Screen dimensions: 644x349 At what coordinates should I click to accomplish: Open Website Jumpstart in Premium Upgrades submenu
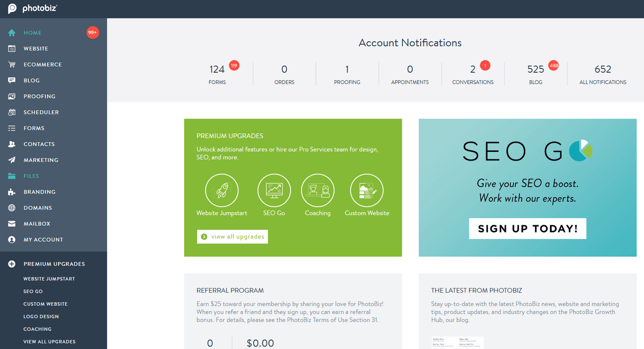[x=49, y=279]
